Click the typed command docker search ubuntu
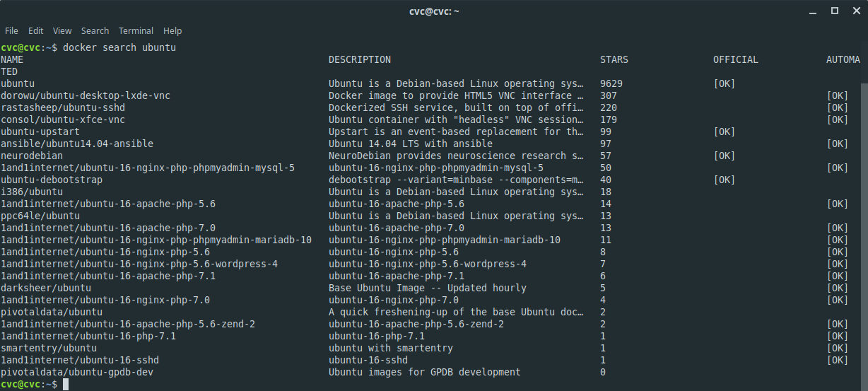Image resolution: width=868 pixels, height=391 pixels. point(119,47)
